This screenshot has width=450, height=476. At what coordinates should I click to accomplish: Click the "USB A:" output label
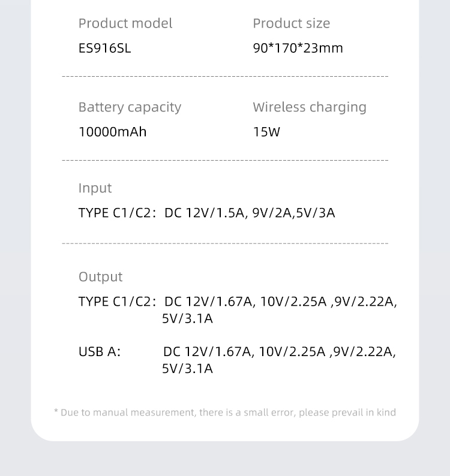[100, 351]
